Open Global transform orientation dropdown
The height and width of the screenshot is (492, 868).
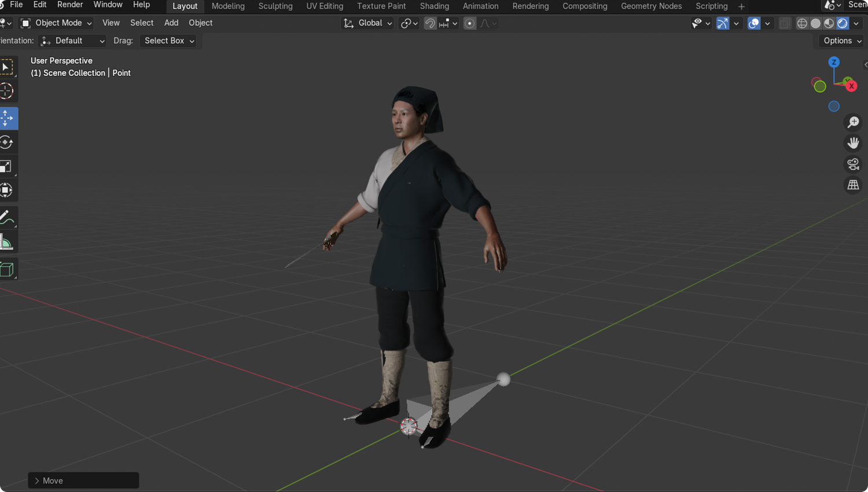[367, 23]
